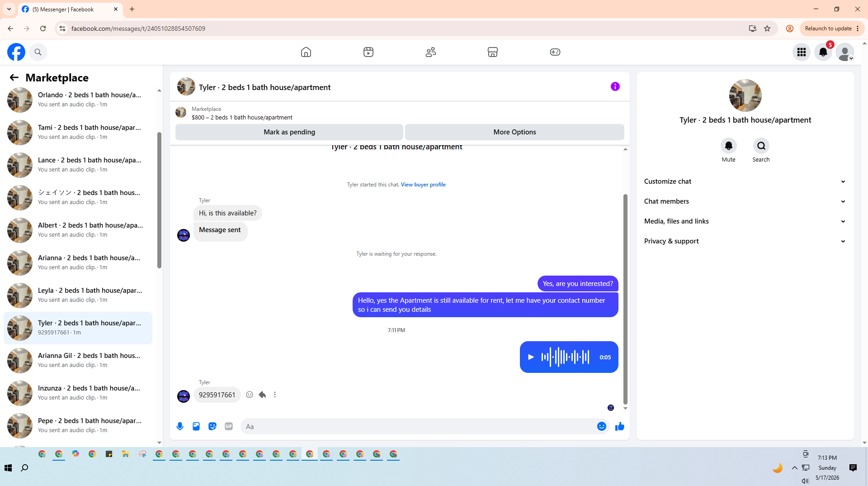Reload the page
The width and height of the screenshot is (868, 486).
(x=43, y=29)
